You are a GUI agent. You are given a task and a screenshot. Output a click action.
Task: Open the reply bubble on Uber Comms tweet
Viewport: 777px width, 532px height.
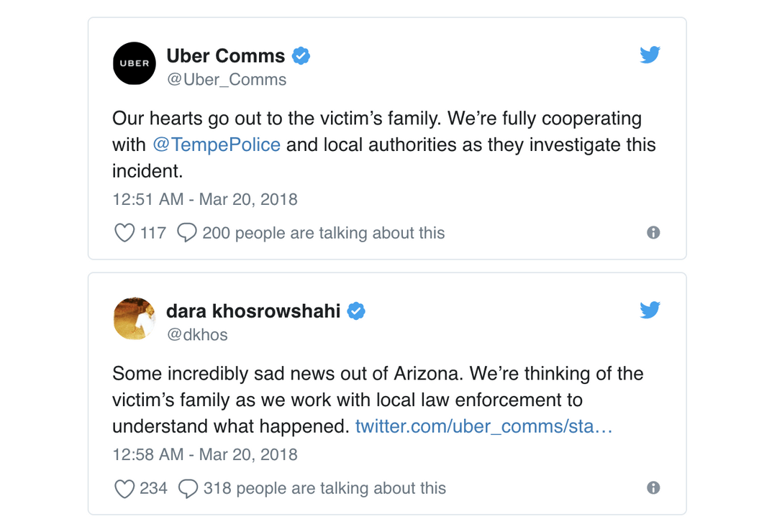click(187, 232)
